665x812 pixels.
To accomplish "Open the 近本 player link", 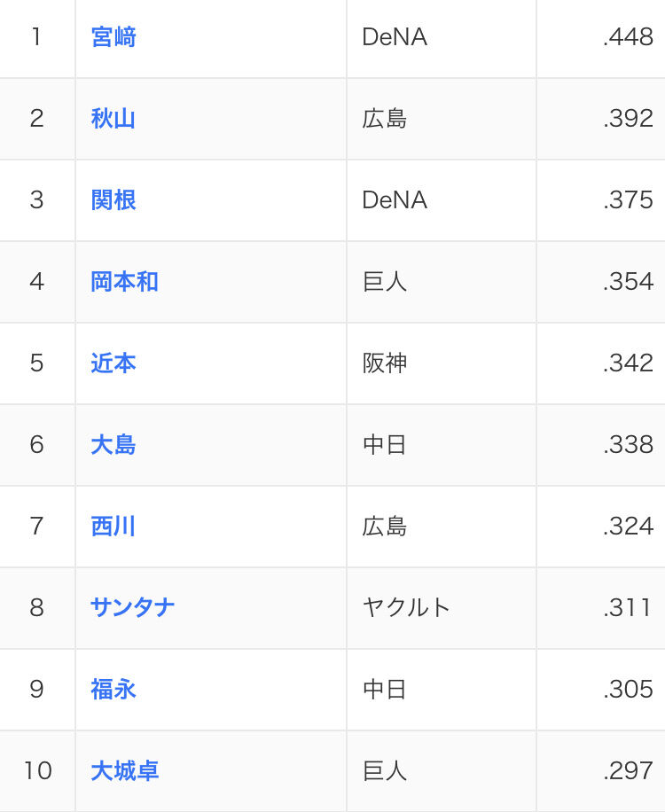I will coord(113,363).
